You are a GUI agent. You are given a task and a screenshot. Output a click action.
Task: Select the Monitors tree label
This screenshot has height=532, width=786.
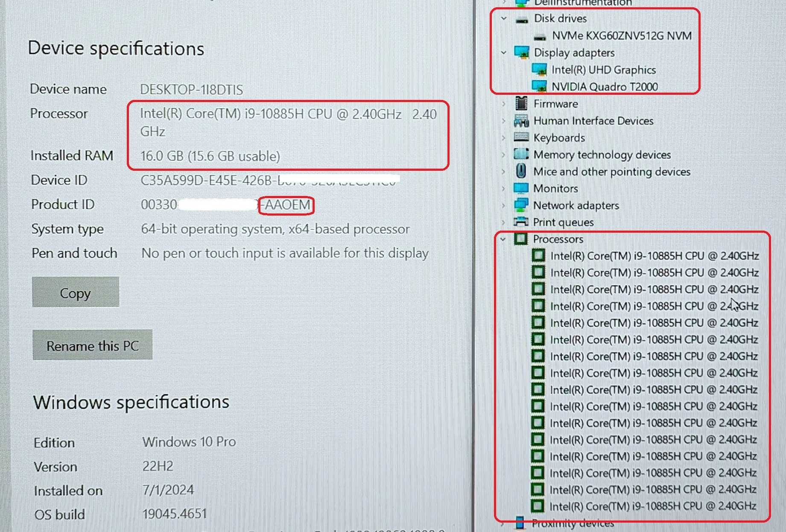click(555, 188)
